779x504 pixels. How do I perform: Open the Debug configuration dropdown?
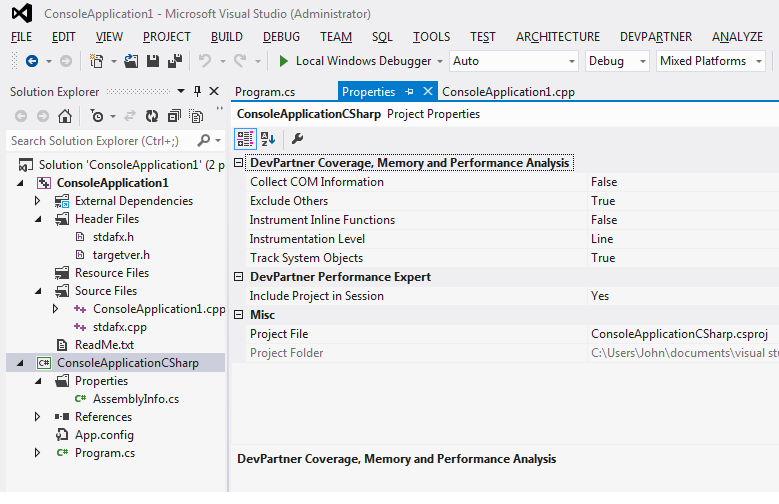617,61
